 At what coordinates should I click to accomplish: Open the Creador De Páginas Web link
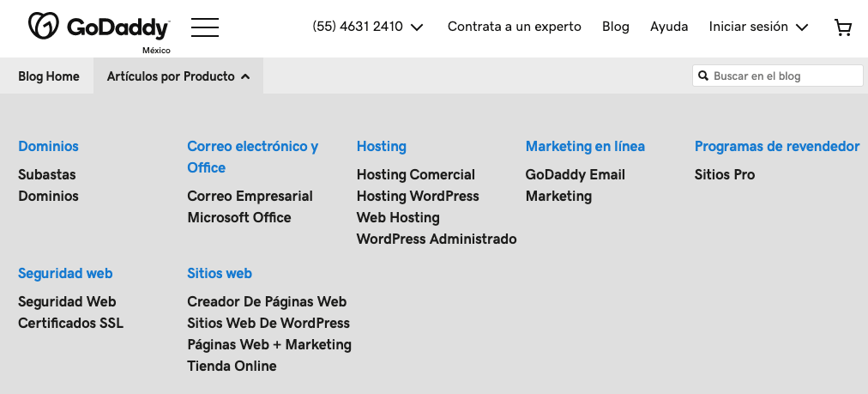(267, 302)
